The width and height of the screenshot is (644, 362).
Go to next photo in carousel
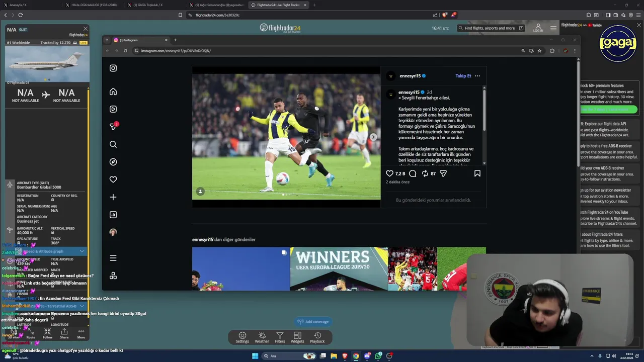click(x=373, y=137)
